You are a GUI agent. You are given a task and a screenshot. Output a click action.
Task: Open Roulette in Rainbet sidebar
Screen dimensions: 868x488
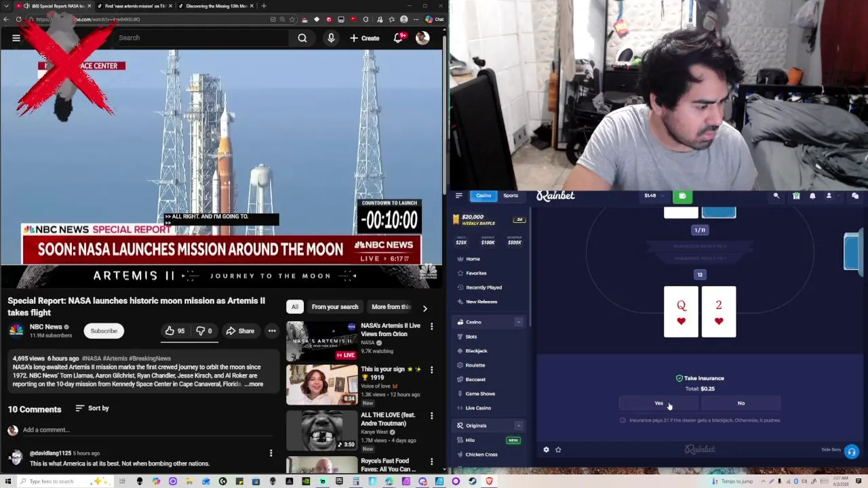[x=475, y=365]
